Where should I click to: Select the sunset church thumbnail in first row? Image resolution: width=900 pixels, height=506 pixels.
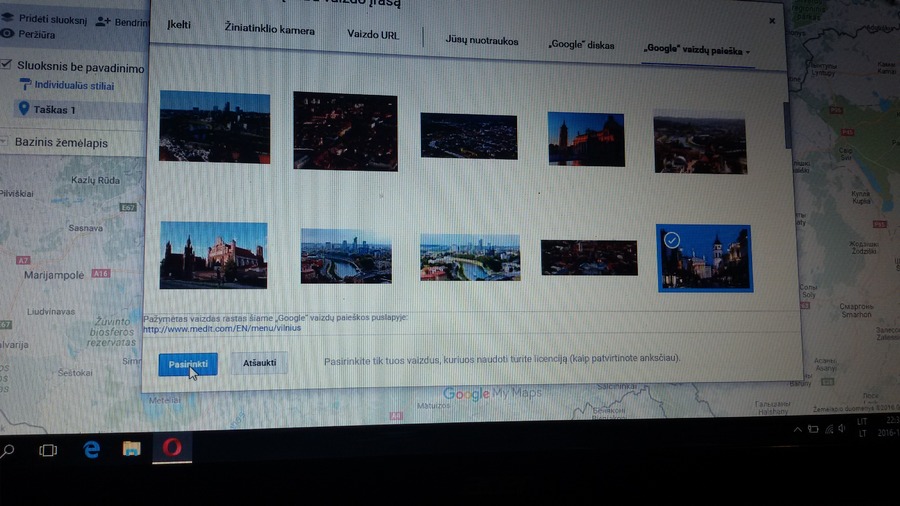[586, 139]
